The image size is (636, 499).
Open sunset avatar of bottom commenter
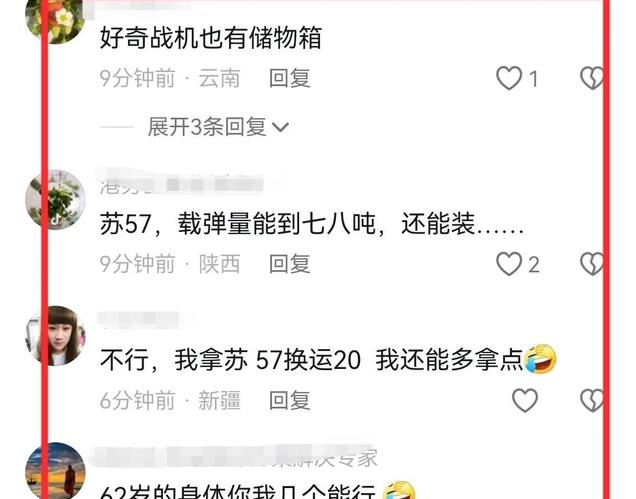coord(55,471)
